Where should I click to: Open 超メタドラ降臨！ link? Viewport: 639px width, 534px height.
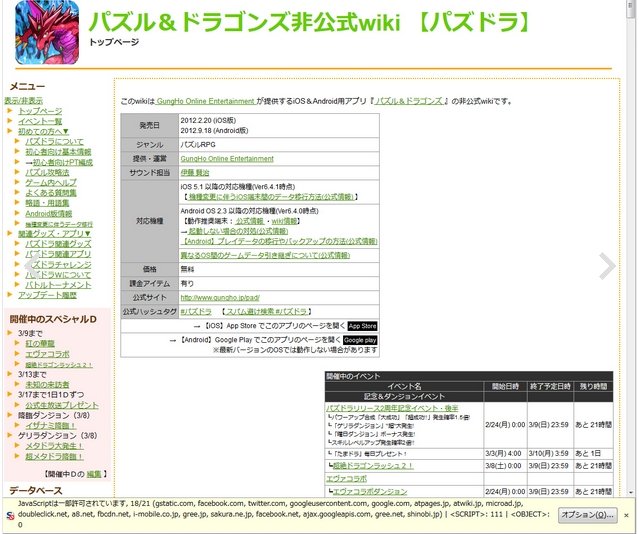54,457
